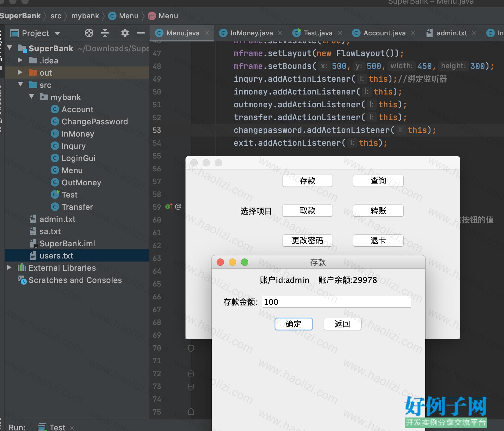Click the Menu class breadcrumb
The image size is (504, 431).
point(123,16)
